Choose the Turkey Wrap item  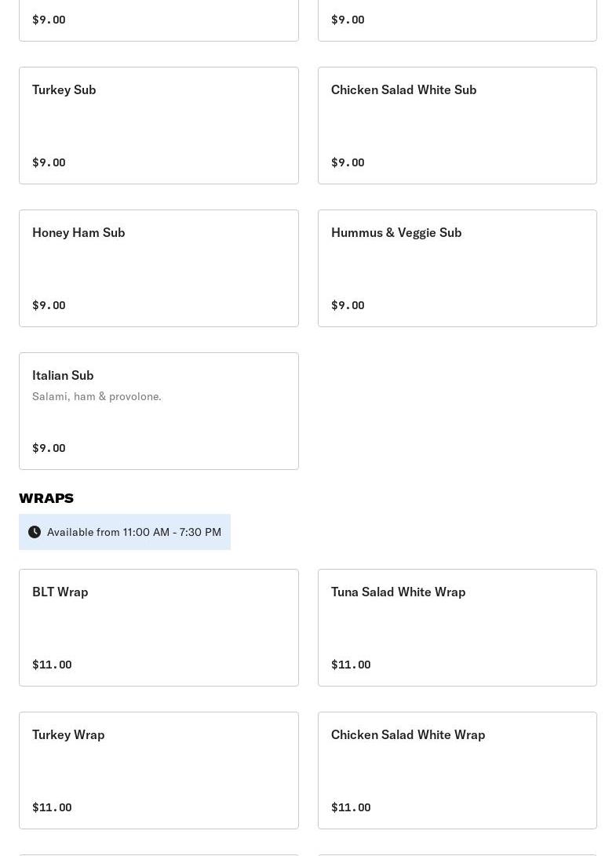(x=159, y=770)
